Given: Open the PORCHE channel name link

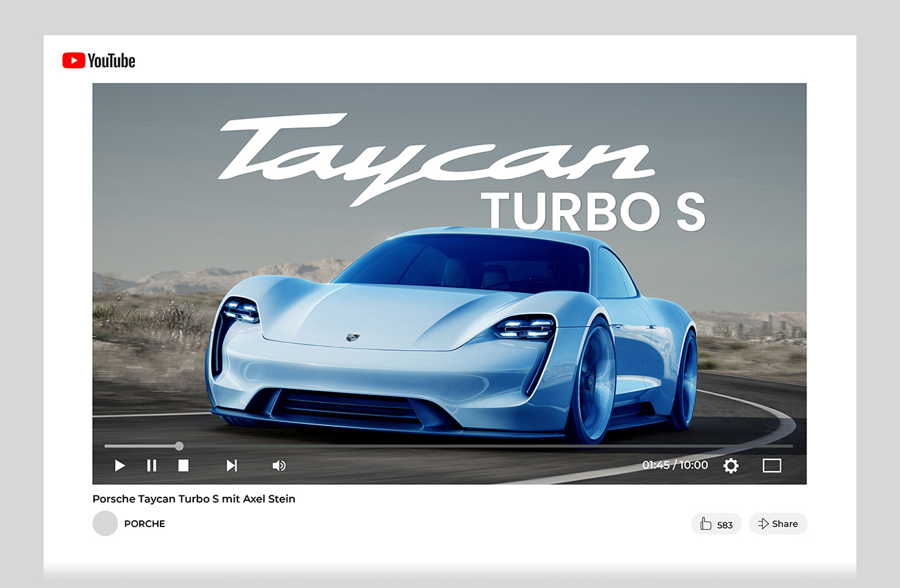Looking at the screenshot, I should (x=145, y=524).
